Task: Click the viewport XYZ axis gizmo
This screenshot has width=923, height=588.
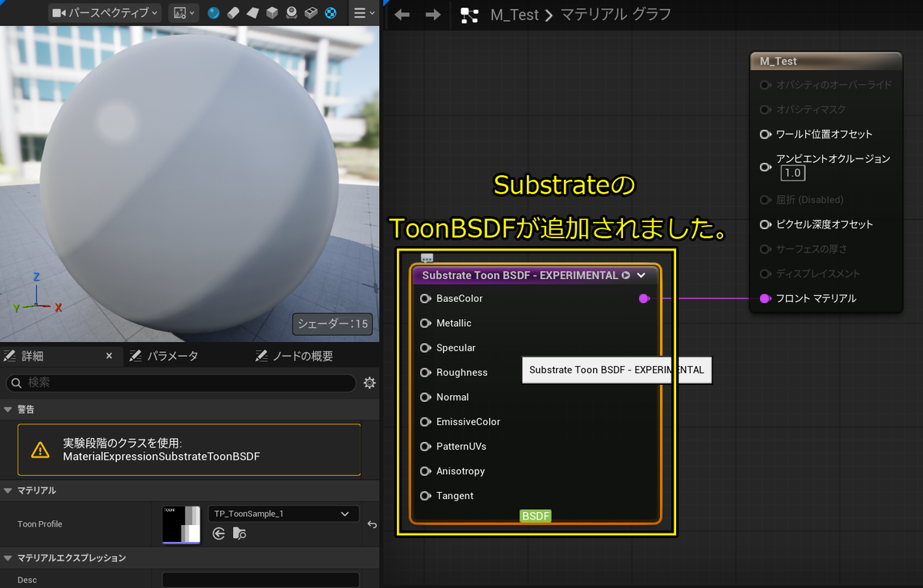Action: (x=36, y=294)
